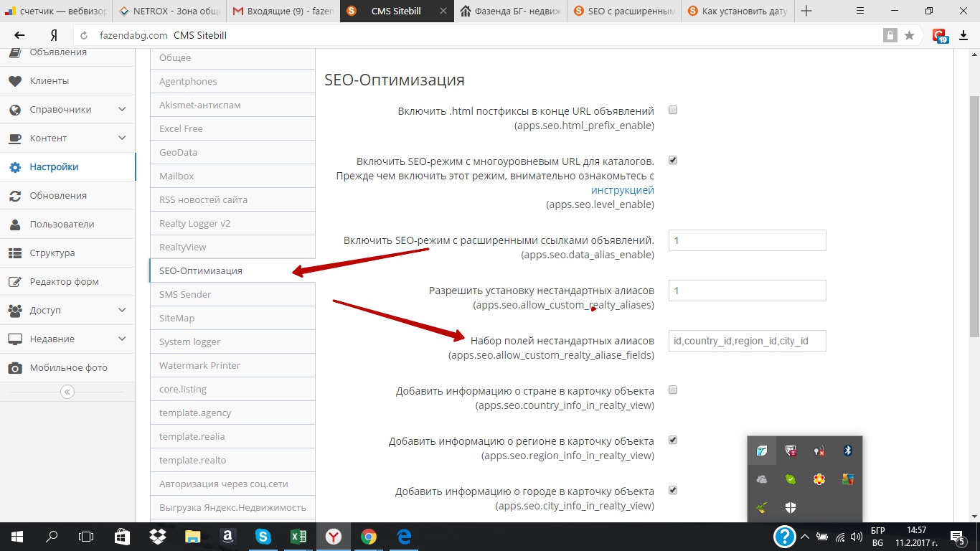Click the Bluetooth icon in tray popup
980x551 pixels.
[847, 451]
